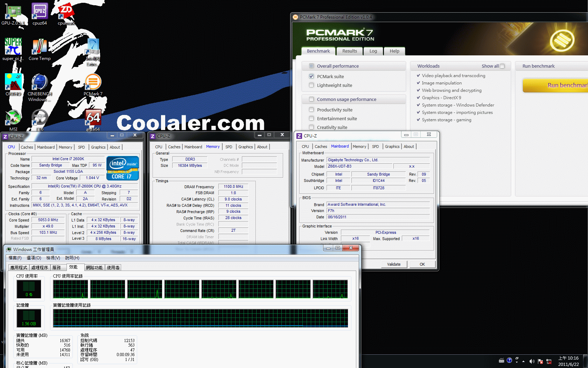Launch the cpumark desktop shortcut
Screen dimensions: 588x368
tap(66, 14)
